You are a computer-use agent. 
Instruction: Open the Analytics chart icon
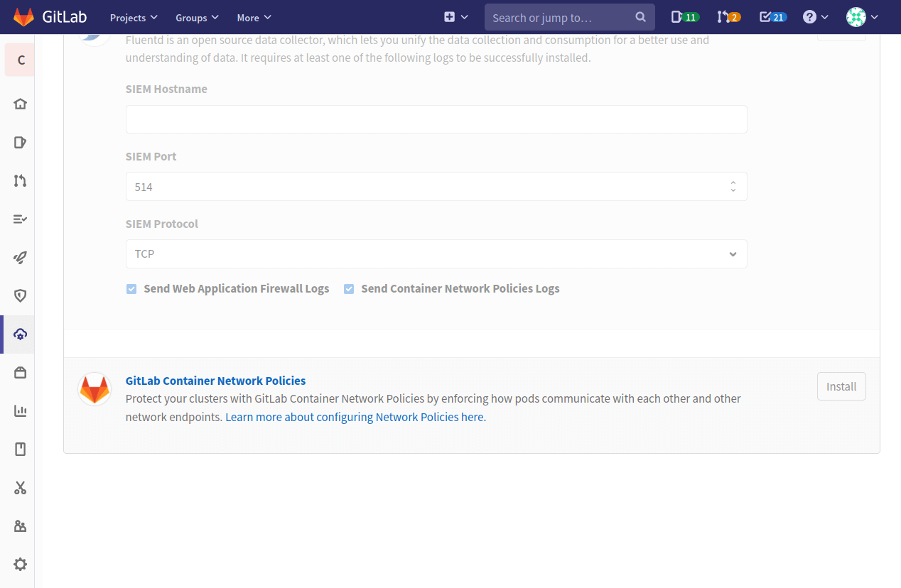click(19, 410)
